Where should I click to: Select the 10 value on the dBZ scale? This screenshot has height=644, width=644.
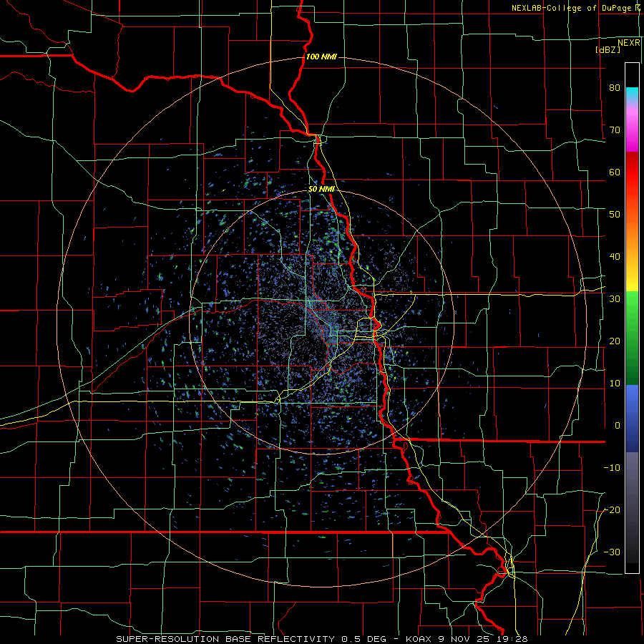(x=615, y=384)
